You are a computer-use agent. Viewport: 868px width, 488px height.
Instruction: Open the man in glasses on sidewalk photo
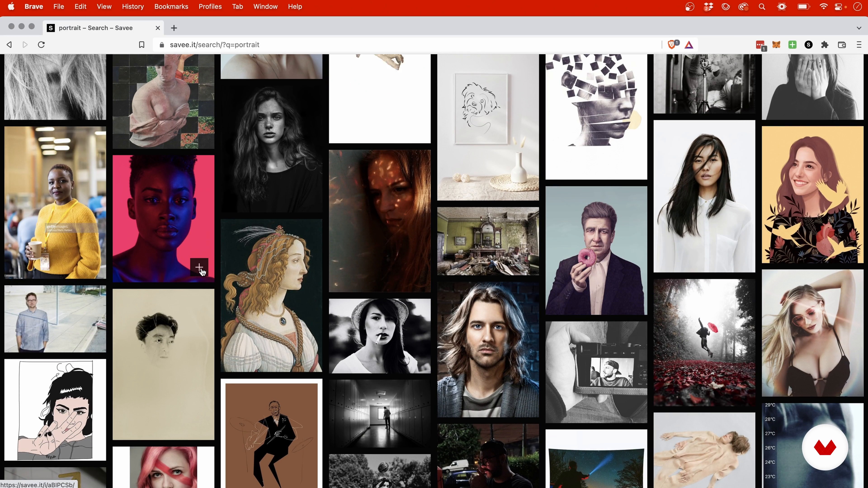[x=55, y=319]
